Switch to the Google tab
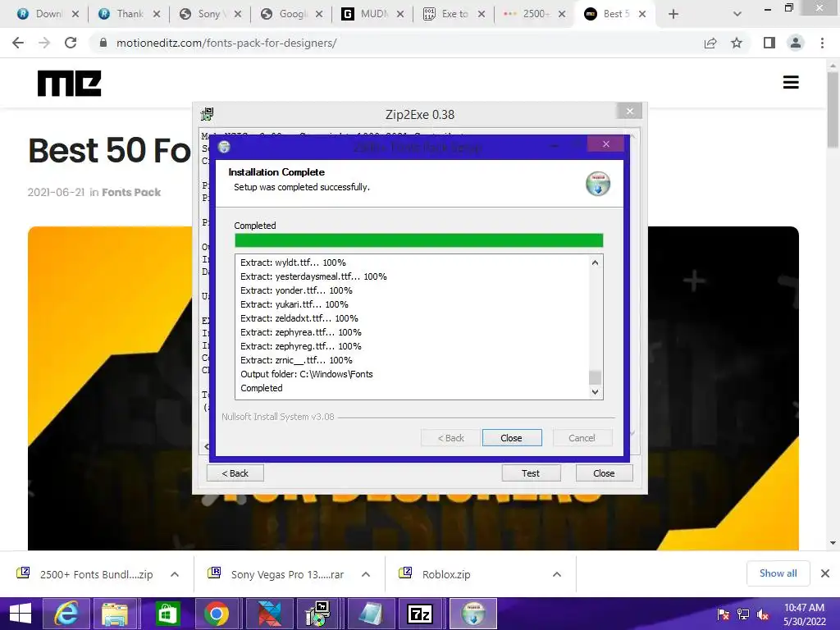Image resolution: width=840 pixels, height=630 pixels. click(283, 14)
